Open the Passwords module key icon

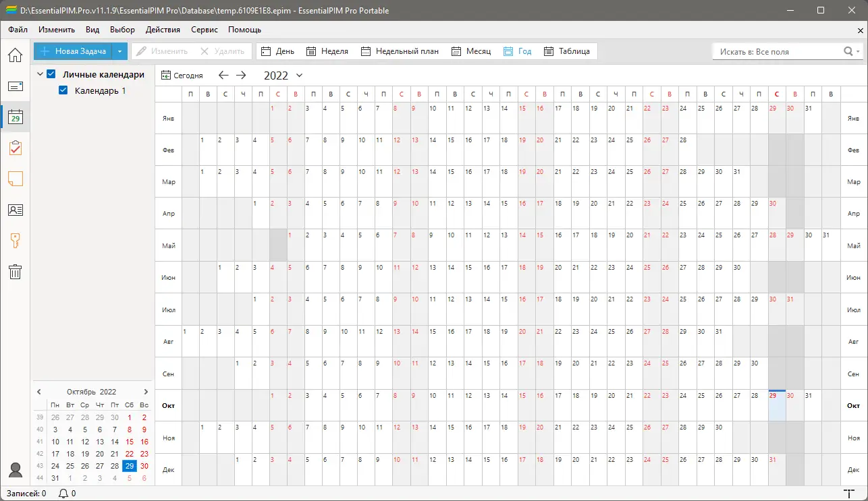(15, 241)
